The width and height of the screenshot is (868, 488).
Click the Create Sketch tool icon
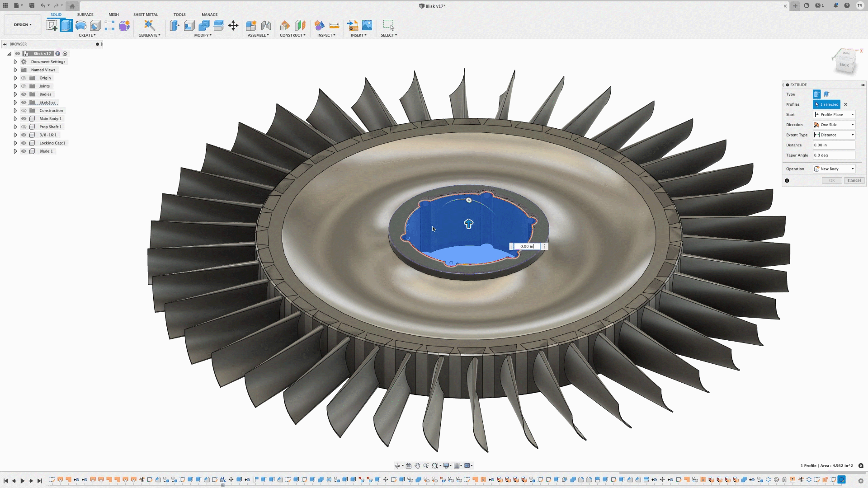click(52, 25)
